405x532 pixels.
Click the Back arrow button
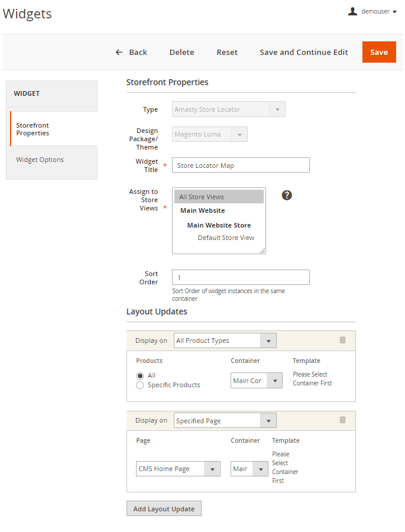131,52
